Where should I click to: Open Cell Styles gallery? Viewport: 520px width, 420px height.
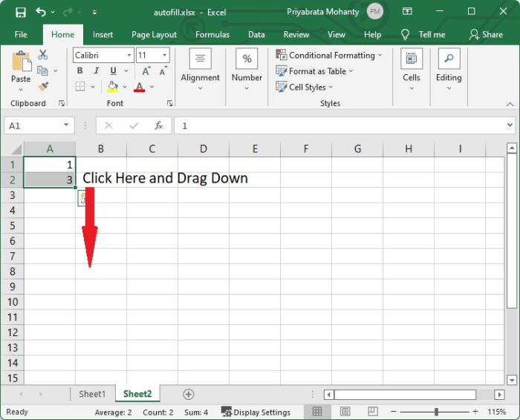click(x=304, y=87)
